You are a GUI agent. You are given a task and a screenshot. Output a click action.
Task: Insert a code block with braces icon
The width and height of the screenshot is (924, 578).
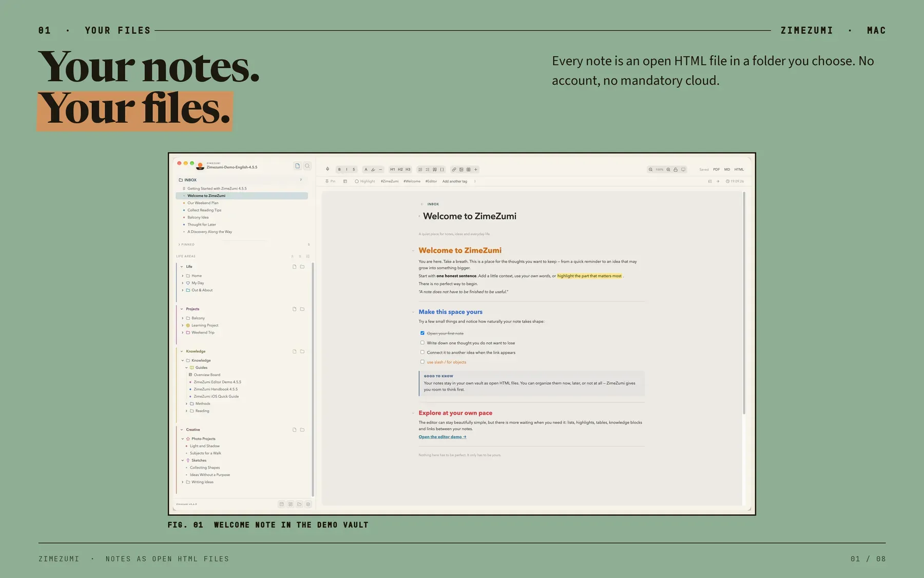442,170
